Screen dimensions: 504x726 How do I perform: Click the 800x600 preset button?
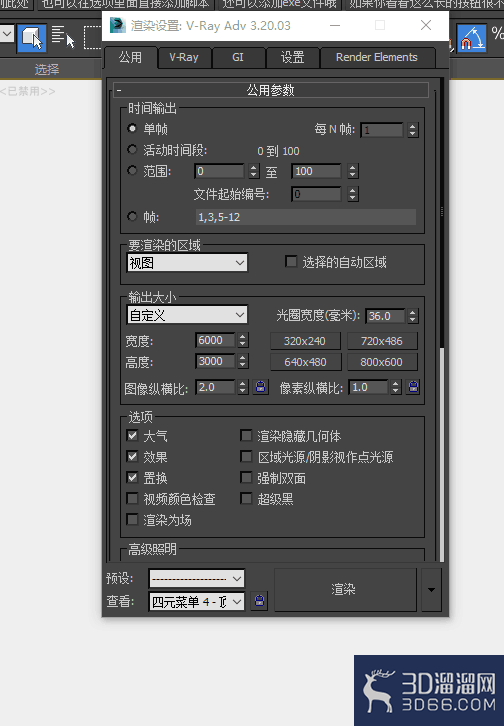click(x=382, y=362)
